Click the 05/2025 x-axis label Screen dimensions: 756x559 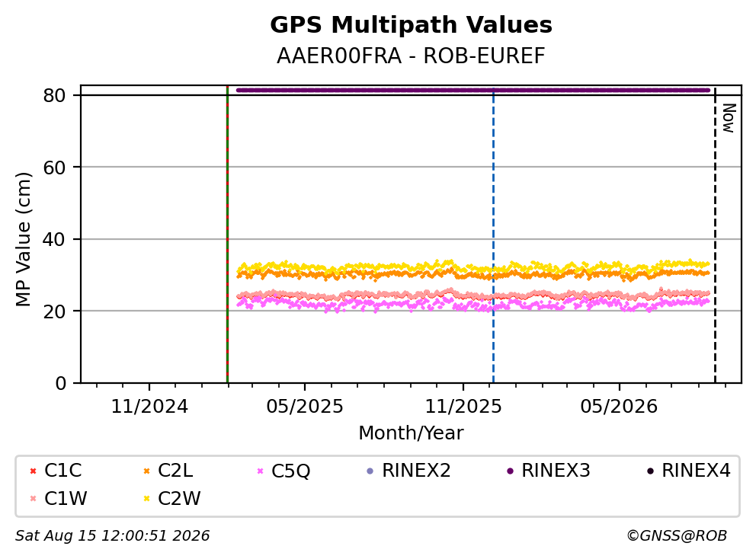pos(305,407)
